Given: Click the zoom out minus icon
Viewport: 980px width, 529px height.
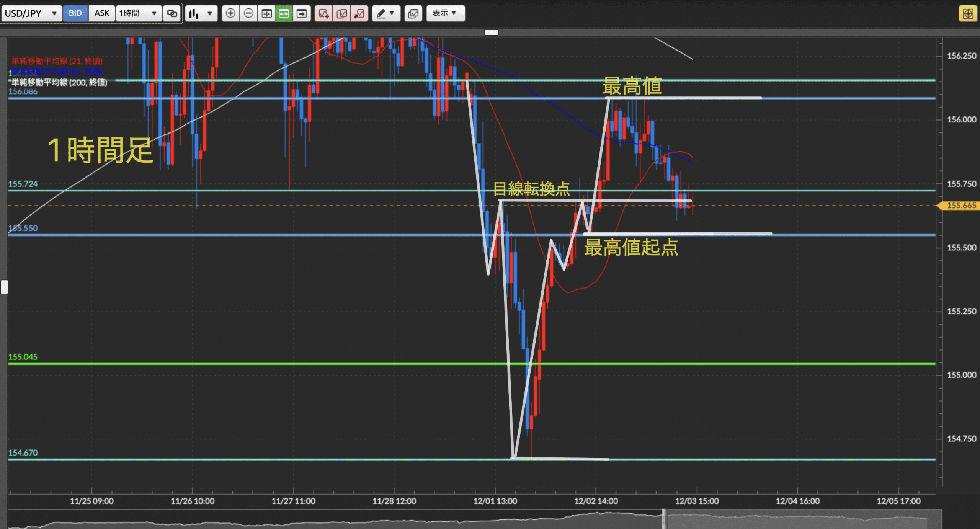Looking at the screenshot, I should tap(248, 13).
